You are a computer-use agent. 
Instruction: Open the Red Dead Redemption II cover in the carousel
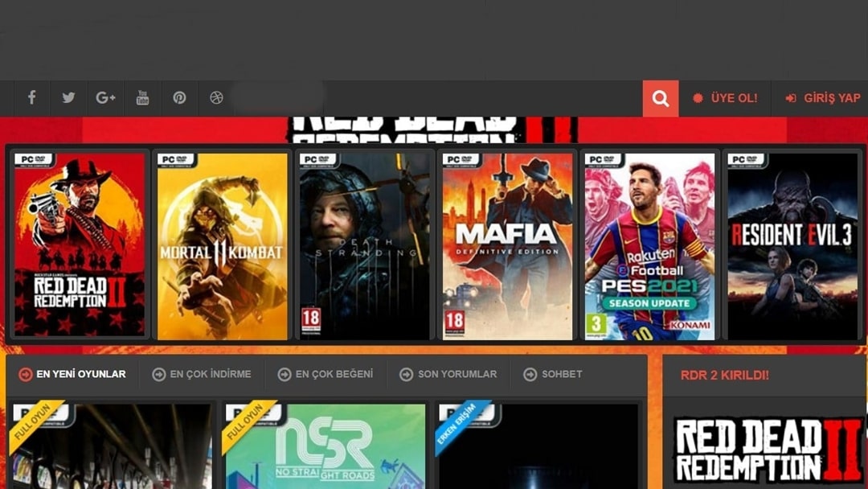click(80, 246)
